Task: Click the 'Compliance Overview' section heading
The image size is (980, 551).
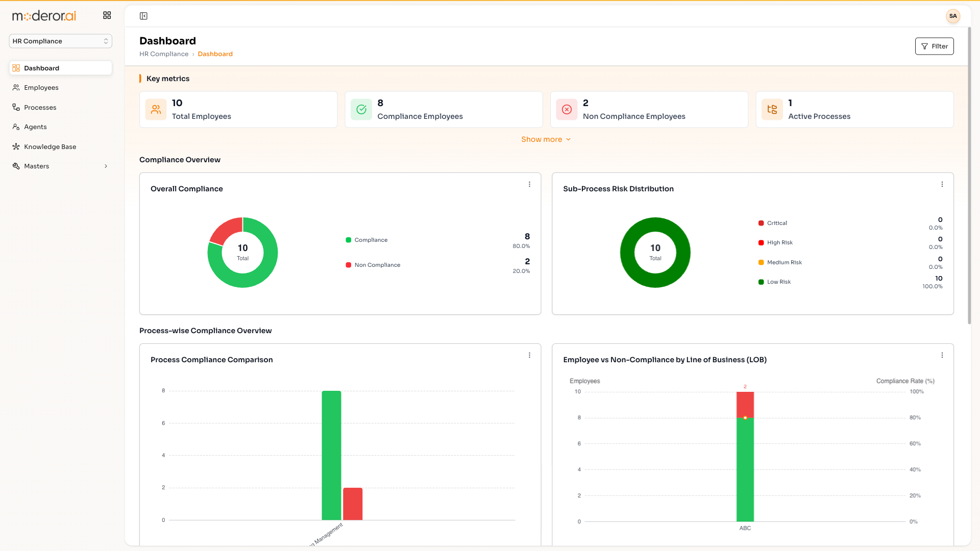Action: [x=180, y=160]
